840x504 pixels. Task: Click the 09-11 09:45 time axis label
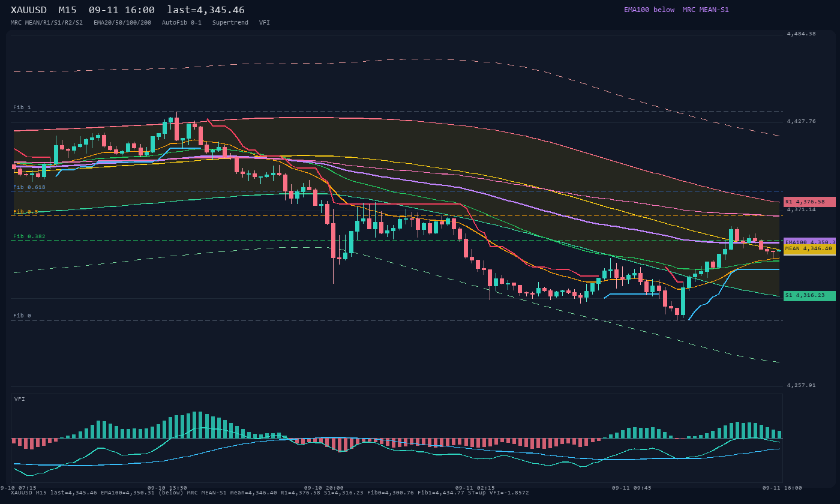click(x=631, y=488)
